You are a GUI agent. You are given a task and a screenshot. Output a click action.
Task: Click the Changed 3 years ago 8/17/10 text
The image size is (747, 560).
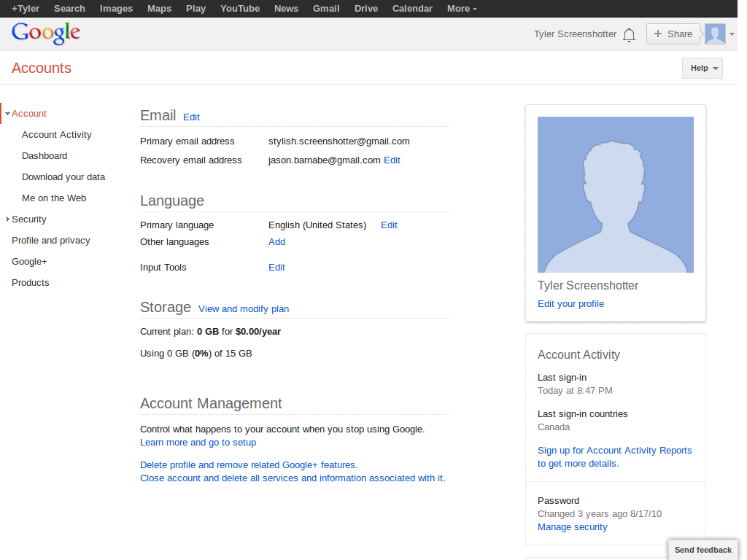click(600, 514)
